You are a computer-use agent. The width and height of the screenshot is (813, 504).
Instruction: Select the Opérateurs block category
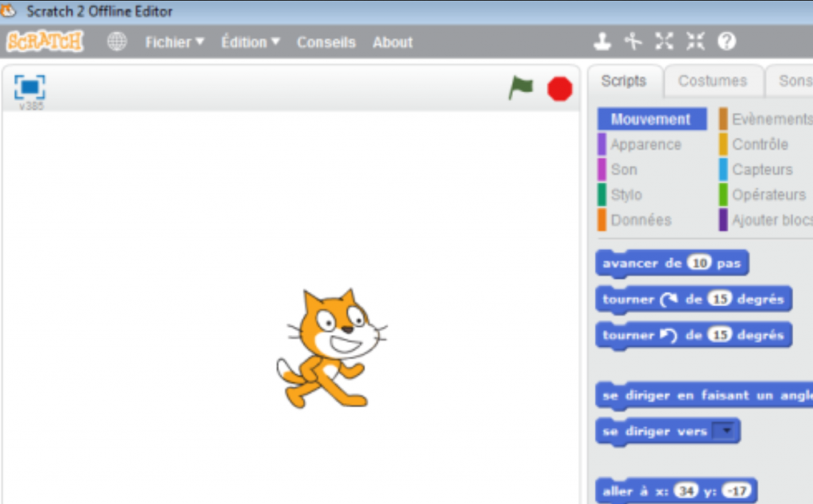(769, 195)
